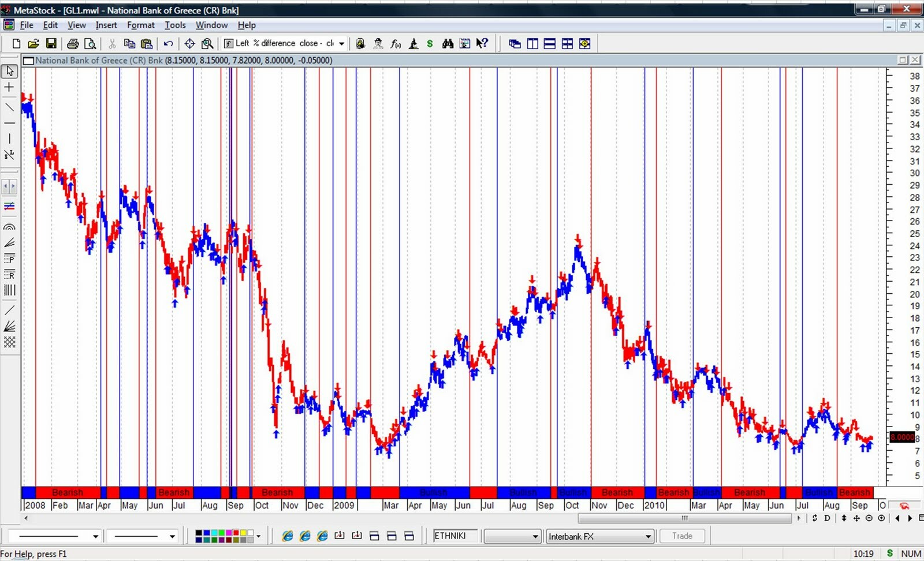Click the Copy icon in the toolbar
The image size is (924, 561).
coord(129,44)
